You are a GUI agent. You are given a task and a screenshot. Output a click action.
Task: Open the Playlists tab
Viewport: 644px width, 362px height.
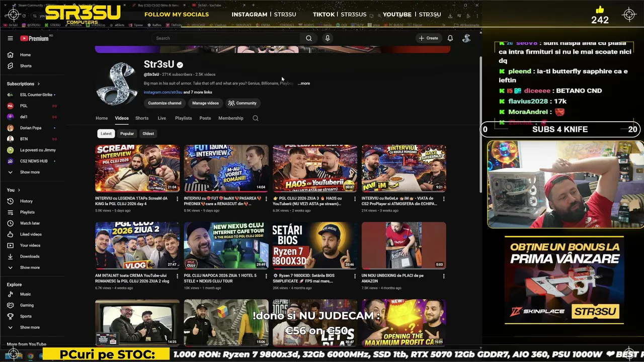(x=183, y=118)
